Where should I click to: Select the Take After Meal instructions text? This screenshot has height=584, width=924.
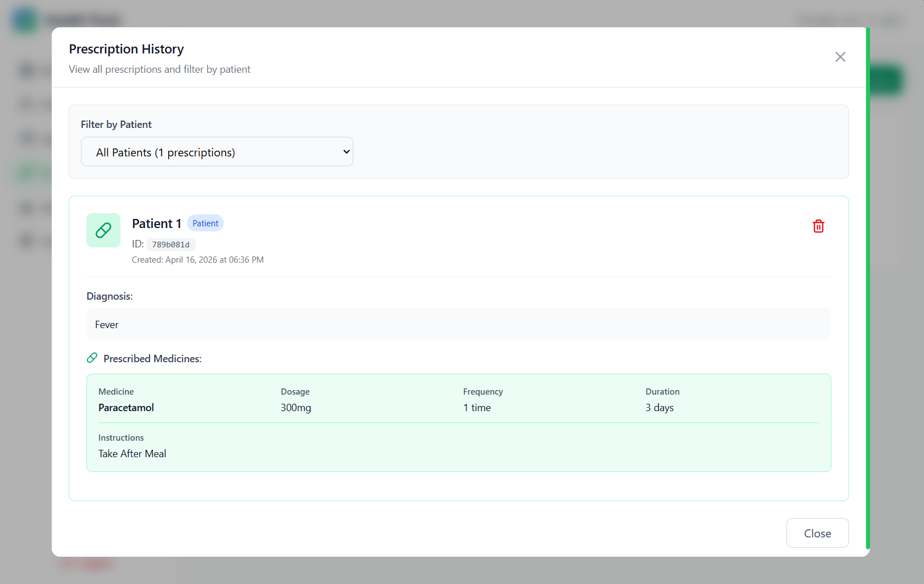point(132,454)
